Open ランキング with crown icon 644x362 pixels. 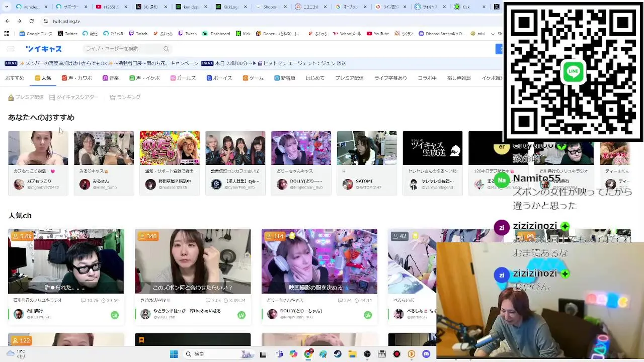tap(125, 97)
